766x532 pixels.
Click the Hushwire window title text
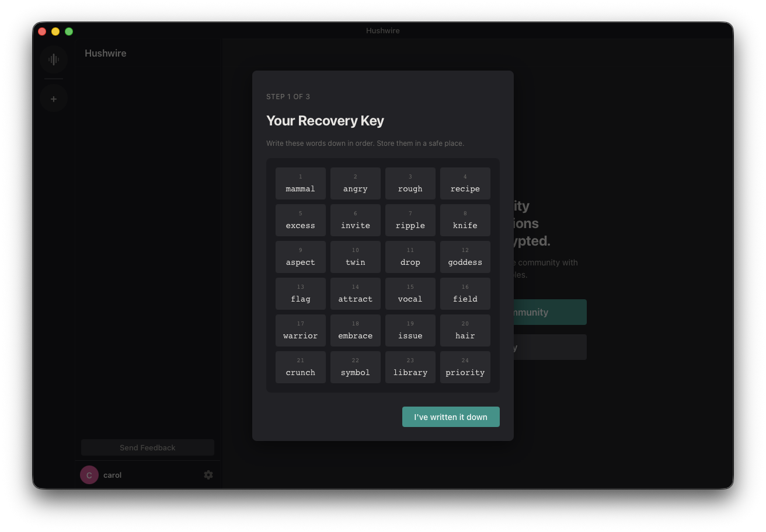tap(383, 31)
